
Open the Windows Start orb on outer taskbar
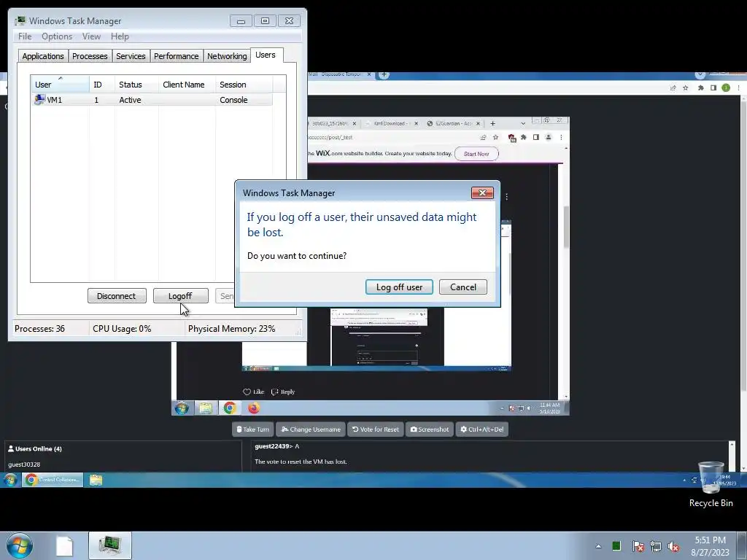20,545
